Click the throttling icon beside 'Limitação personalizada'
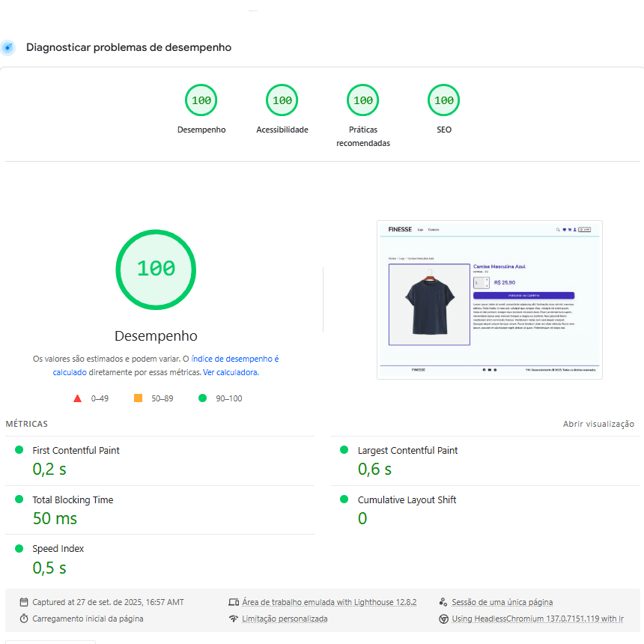 coord(233,619)
